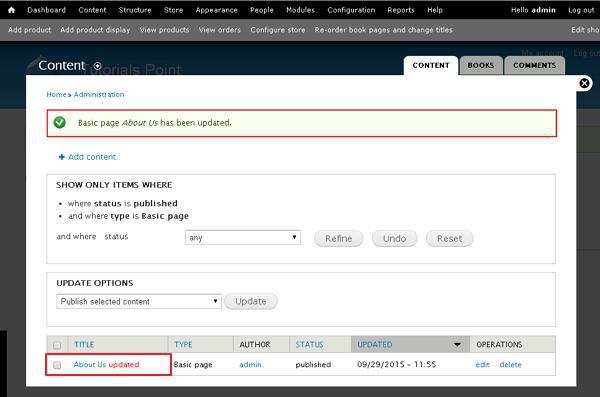
Task: Open the Structure menu
Action: click(135, 10)
